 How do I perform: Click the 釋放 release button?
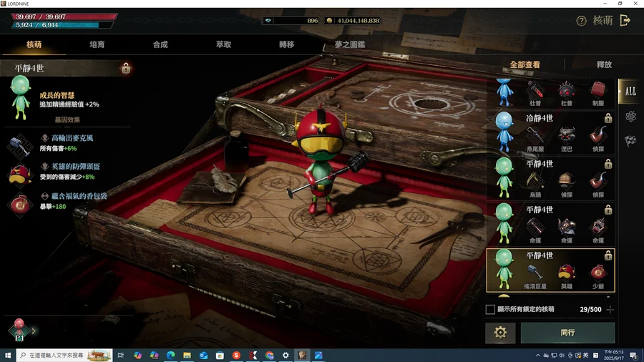(604, 64)
